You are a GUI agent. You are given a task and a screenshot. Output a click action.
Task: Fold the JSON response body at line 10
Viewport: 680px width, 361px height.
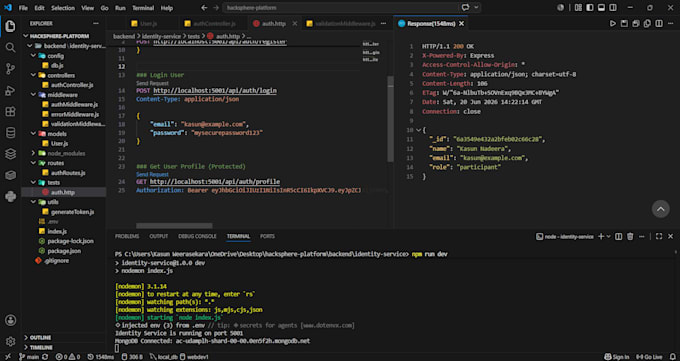click(418, 130)
